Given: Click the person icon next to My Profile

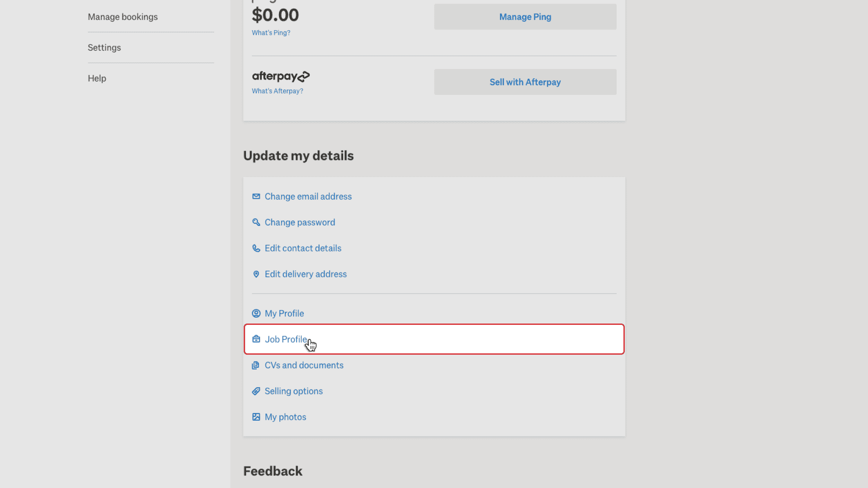Looking at the screenshot, I should click(x=256, y=313).
